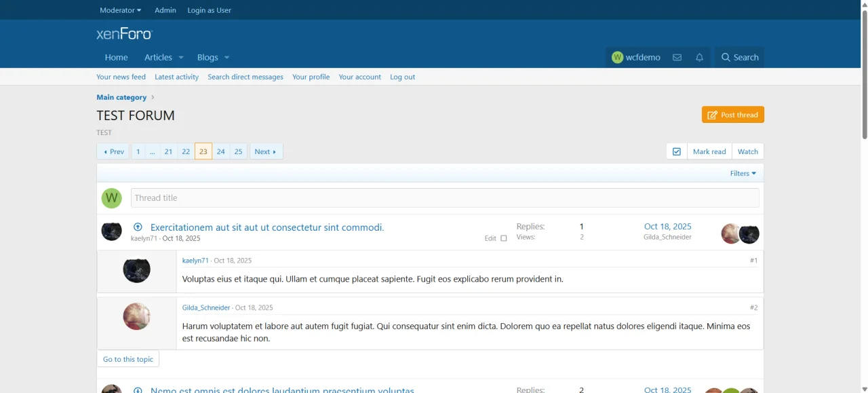
Task: Click Go to this topic button
Action: (x=128, y=359)
